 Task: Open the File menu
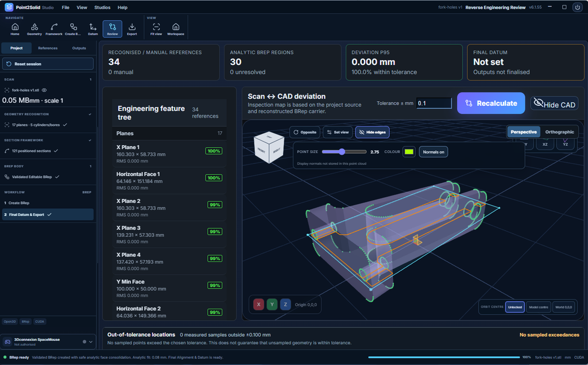coord(65,7)
